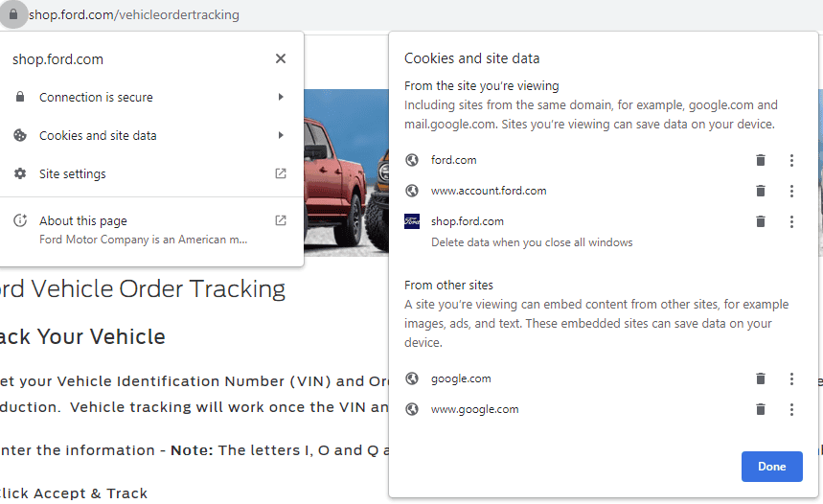This screenshot has width=823, height=504.
Task: Click the info icon beside About this page
Action: 20,220
